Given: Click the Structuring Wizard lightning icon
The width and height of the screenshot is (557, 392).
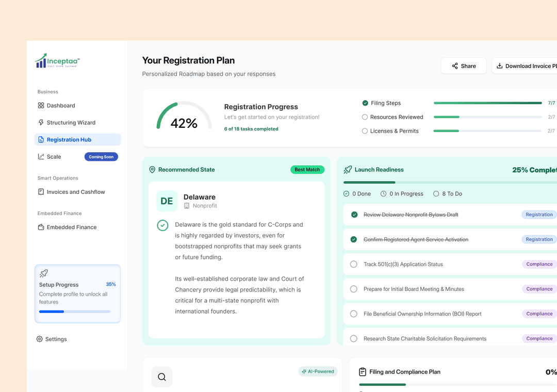Looking at the screenshot, I should [41, 123].
